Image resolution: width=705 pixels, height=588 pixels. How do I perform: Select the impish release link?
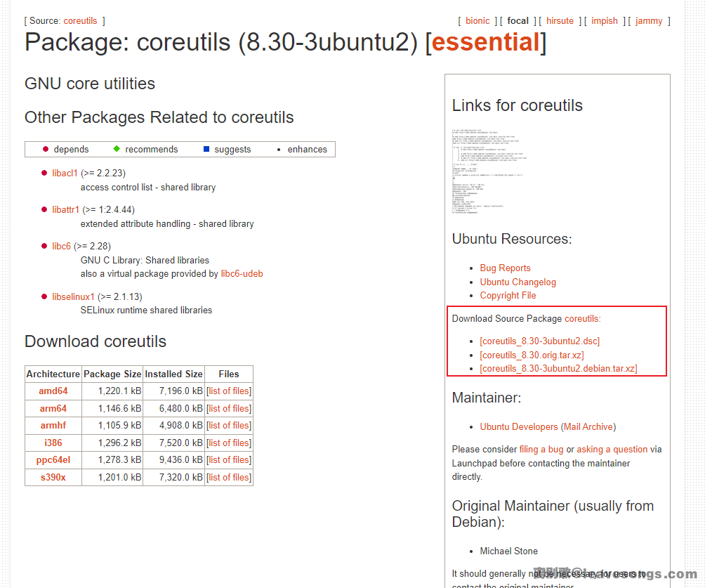tap(605, 20)
